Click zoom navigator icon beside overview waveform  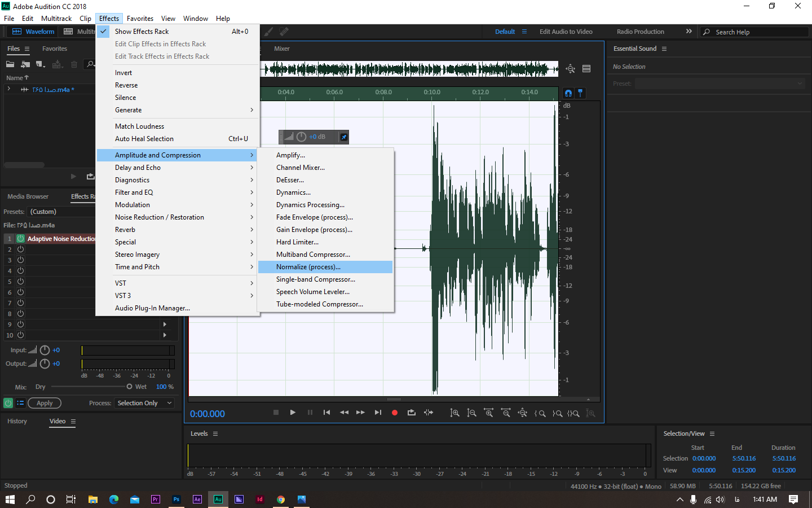571,69
